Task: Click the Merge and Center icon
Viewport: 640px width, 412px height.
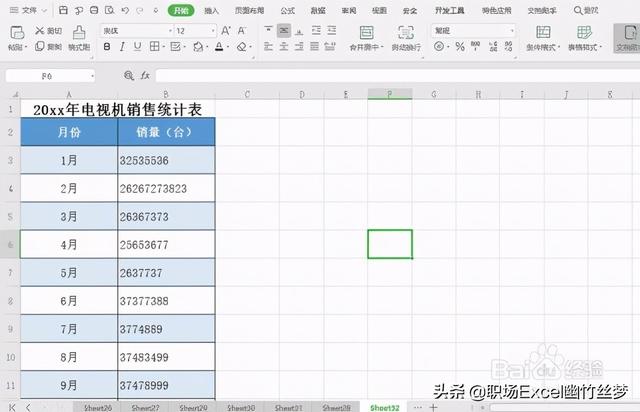Action: [x=366, y=32]
